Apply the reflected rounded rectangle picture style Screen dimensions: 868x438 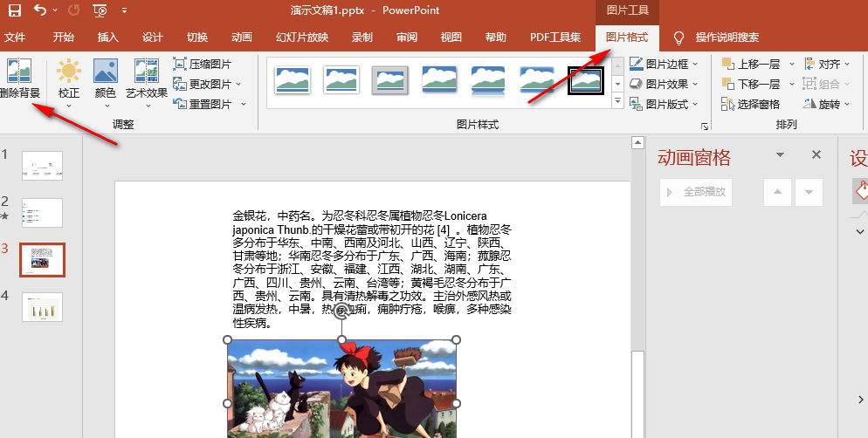(487, 80)
